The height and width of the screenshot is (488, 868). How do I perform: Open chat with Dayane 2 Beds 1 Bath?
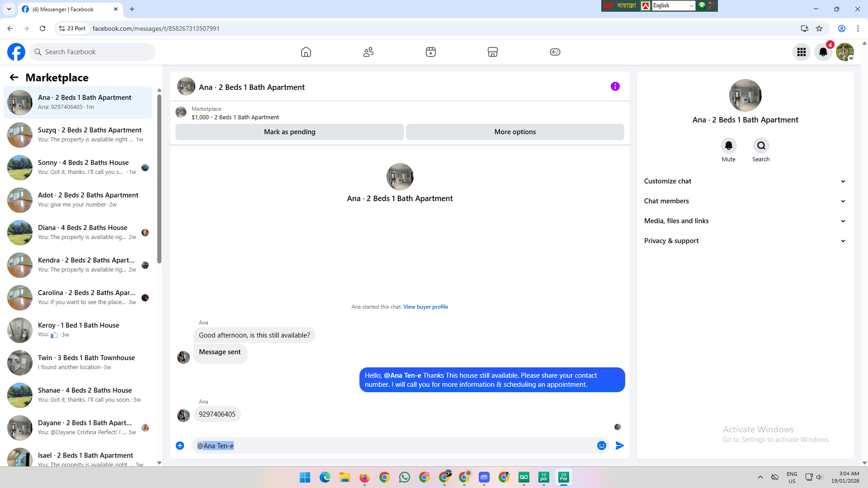(x=78, y=427)
